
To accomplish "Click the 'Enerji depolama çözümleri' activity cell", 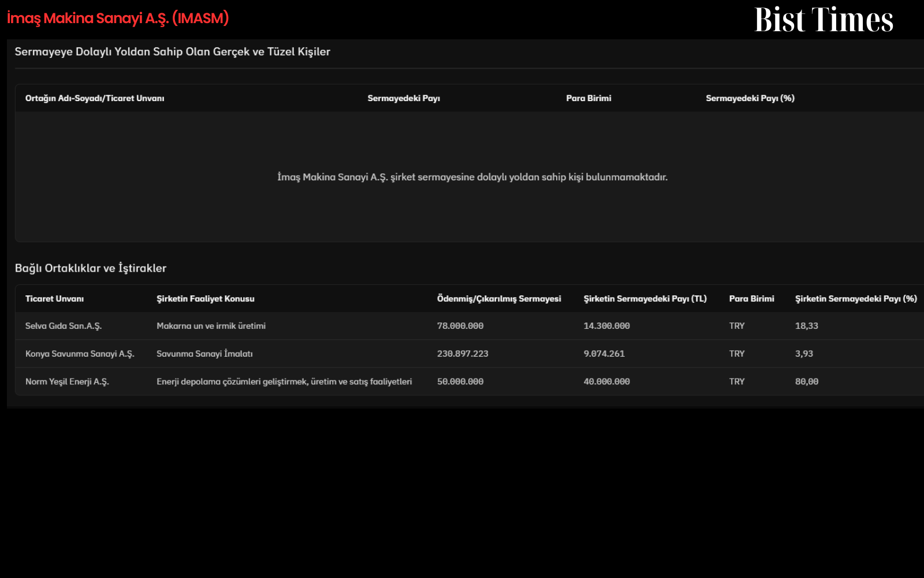I will 284,381.
